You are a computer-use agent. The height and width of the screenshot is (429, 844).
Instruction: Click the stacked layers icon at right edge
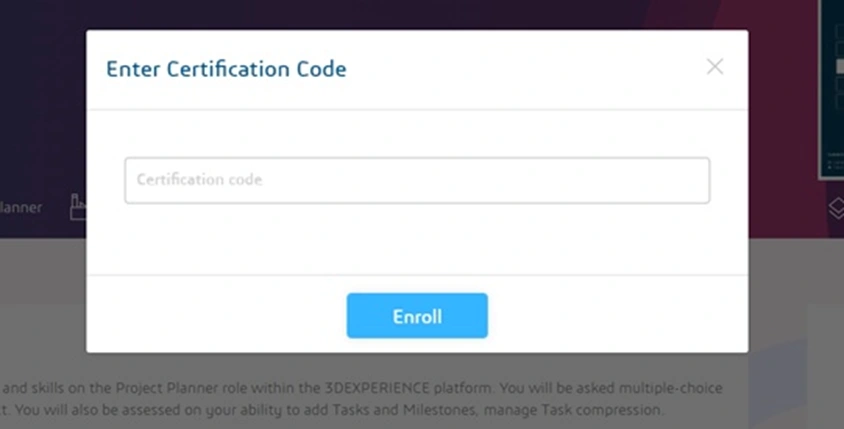point(835,208)
